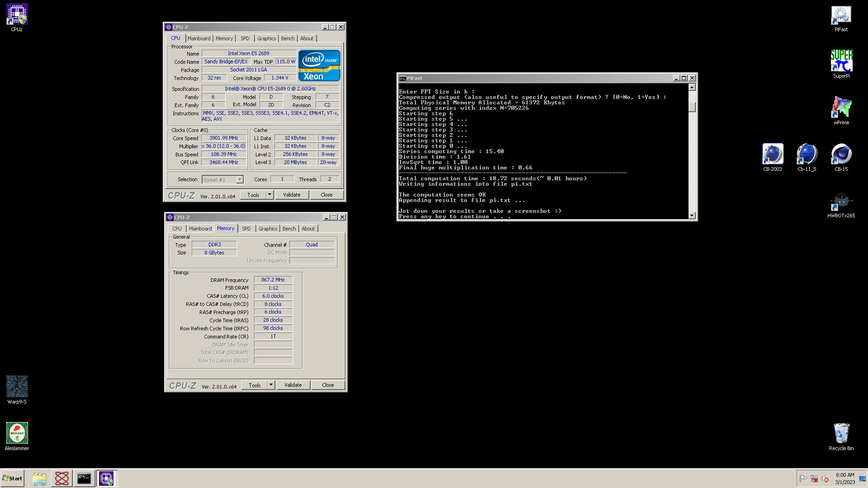Switch to the CPU-Z taskbar button
868x488 pixels.
tap(107, 479)
